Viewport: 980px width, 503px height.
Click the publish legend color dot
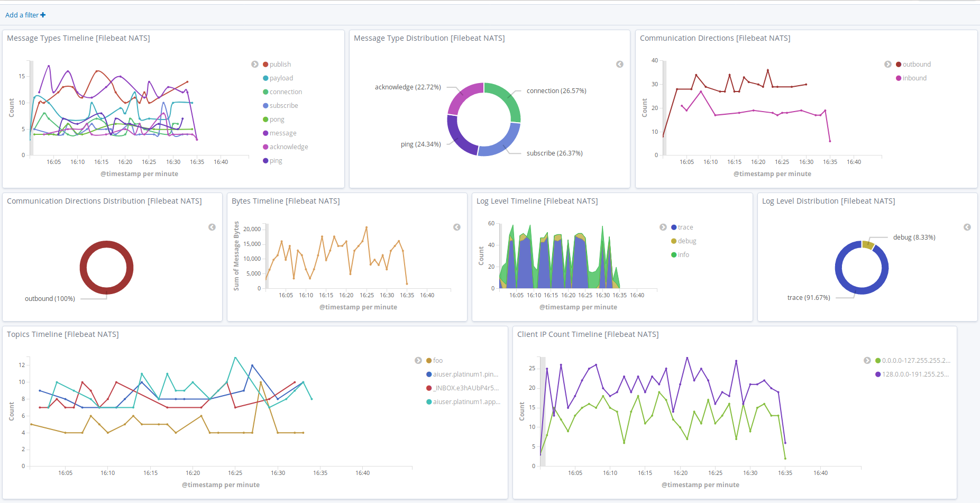pyautogui.click(x=265, y=65)
